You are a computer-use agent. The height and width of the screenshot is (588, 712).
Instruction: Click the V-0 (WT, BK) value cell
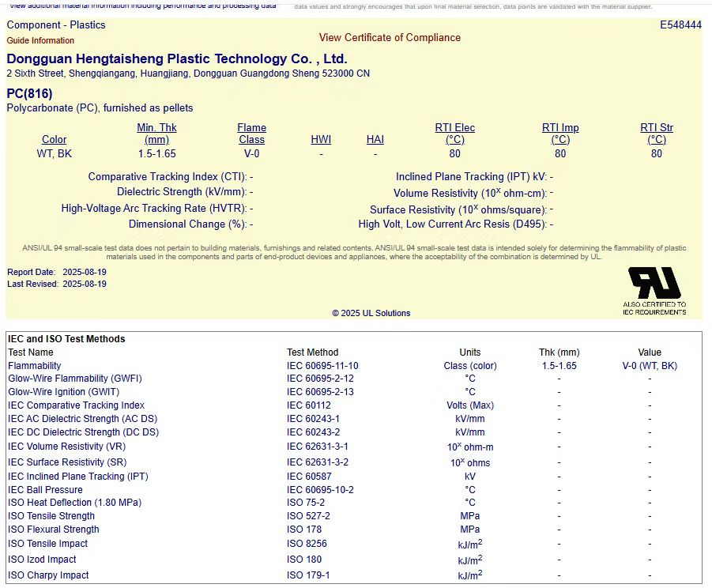(650, 365)
